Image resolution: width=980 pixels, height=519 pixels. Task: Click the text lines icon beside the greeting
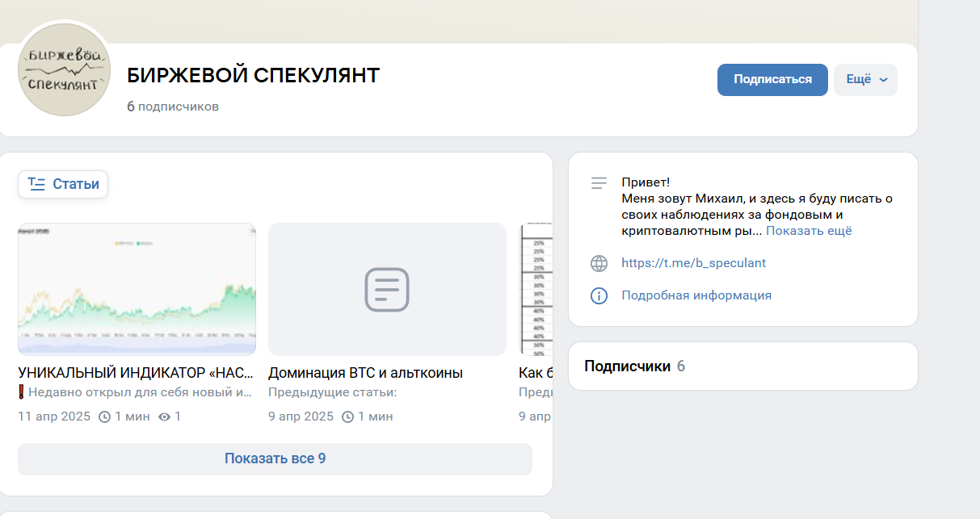click(599, 183)
